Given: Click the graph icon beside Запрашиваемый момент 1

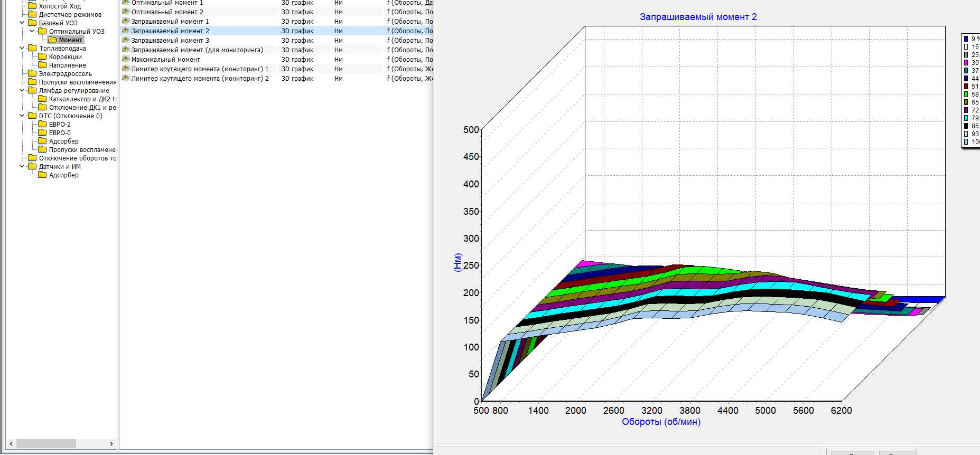Looking at the screenshot, I should (x=126, y=21).
